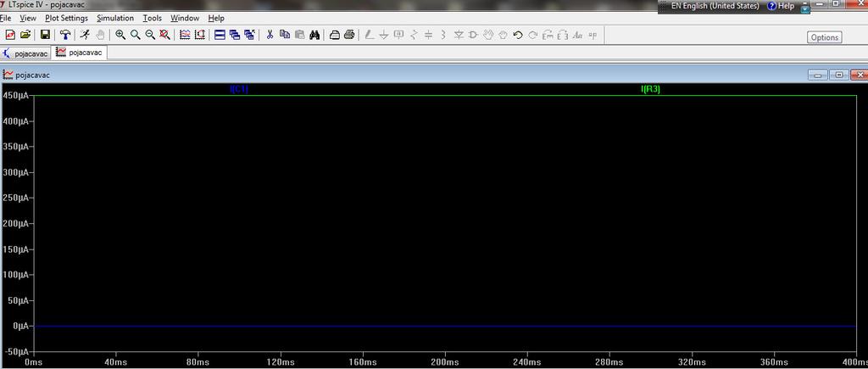Click the I(C1) trace label
Viewport: 868px width, 369px height.
point(238,89)
